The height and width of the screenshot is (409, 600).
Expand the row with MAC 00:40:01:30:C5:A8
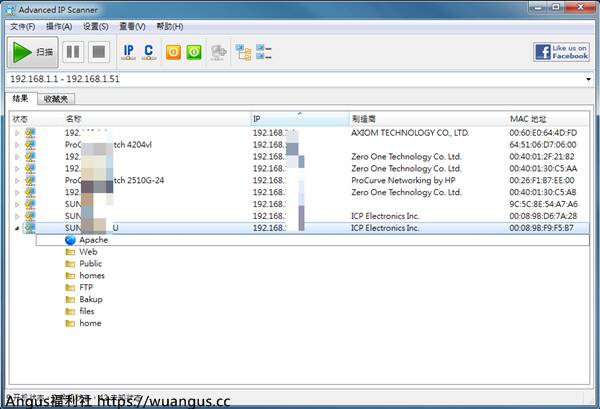pos(16,192)
